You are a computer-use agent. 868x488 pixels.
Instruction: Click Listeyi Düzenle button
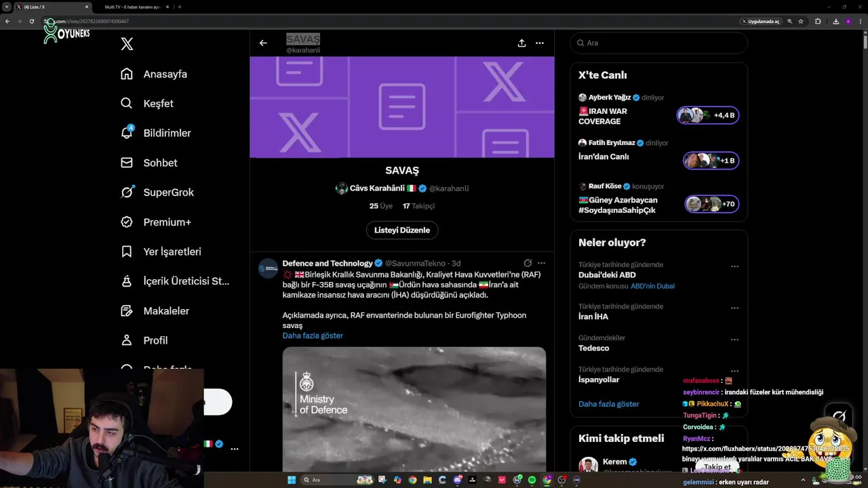(x=402, y=230)
